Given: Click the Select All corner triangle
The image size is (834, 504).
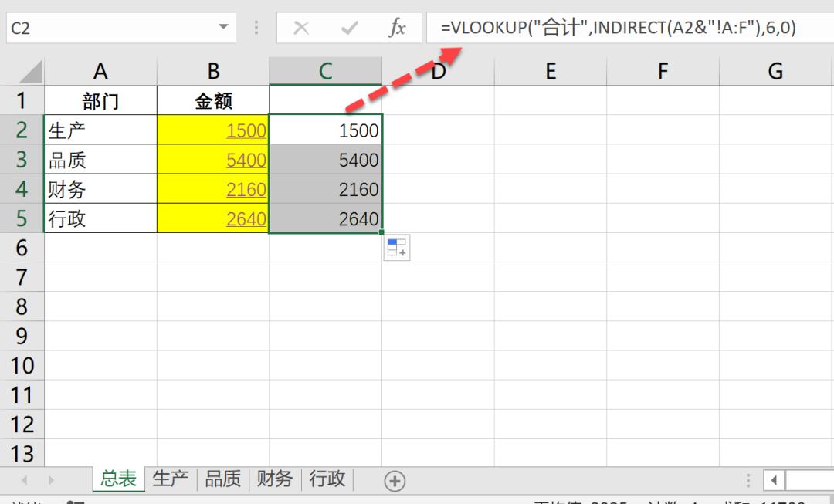Looking at the screenshot, I should point(30,73).
